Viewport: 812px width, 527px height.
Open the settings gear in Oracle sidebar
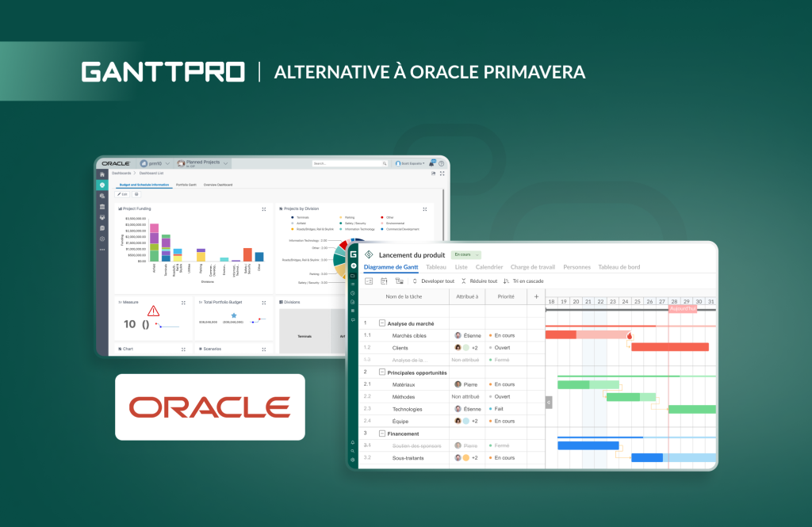click(x=102, y=239)
